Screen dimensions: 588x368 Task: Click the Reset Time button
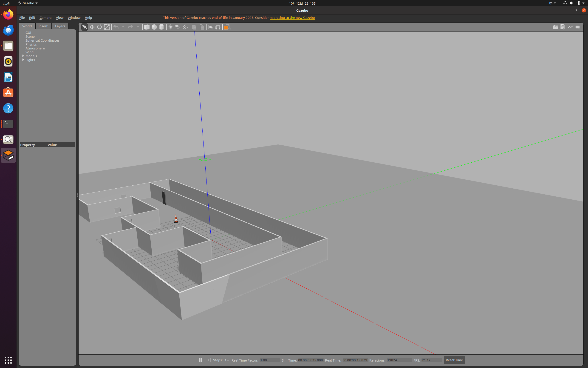pyautogui.click(x=454, y=360)
